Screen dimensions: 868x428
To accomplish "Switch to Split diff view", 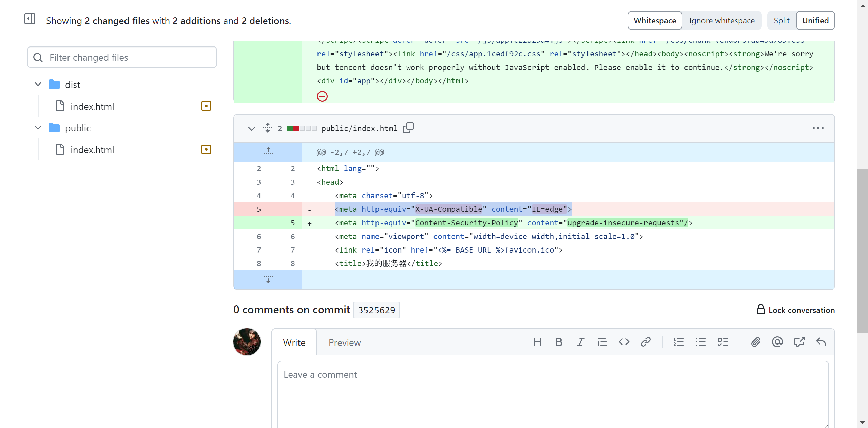I will (x=782, y=21).
